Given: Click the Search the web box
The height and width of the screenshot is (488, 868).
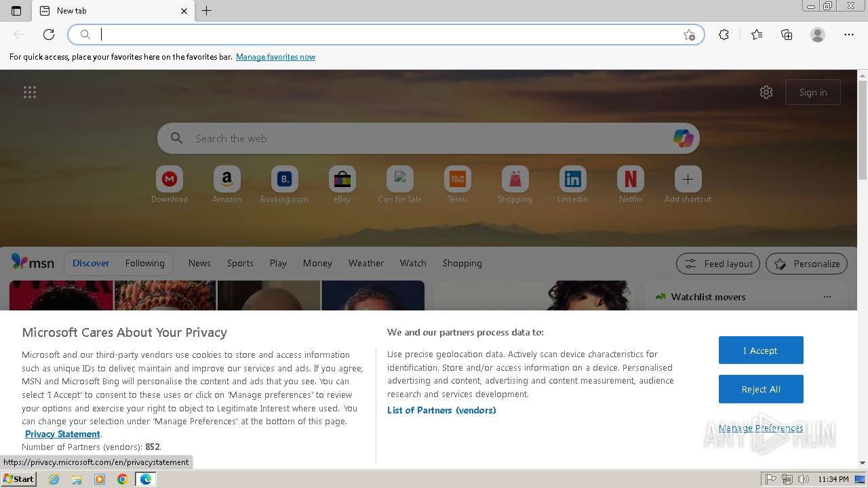Looking at the screenshot, I should click(427, 138).
